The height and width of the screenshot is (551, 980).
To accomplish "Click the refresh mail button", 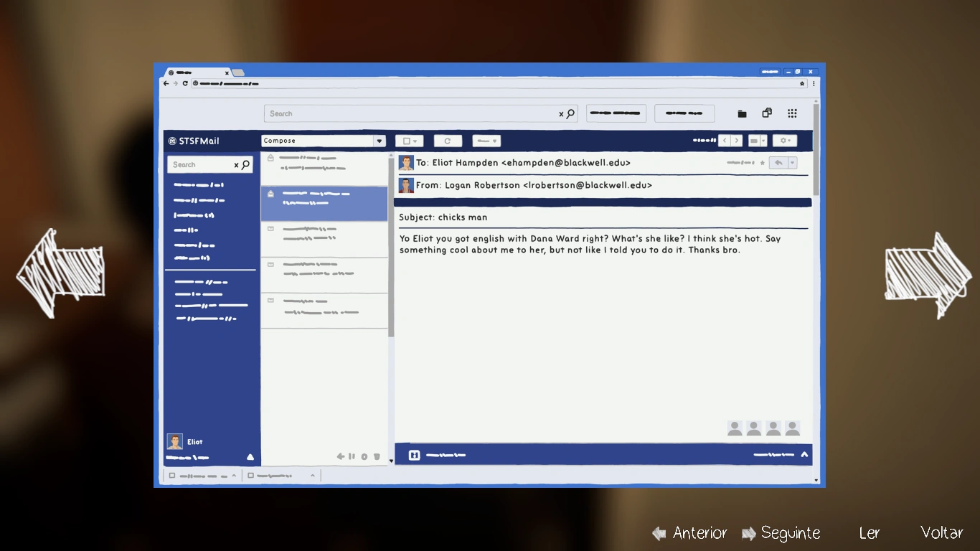I will click(448, 141).
